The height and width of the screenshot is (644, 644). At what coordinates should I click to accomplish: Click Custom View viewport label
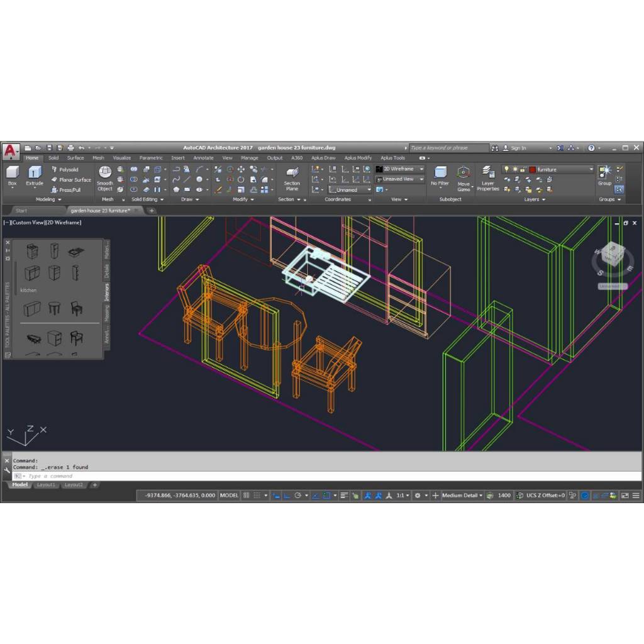tap(28, 222)
